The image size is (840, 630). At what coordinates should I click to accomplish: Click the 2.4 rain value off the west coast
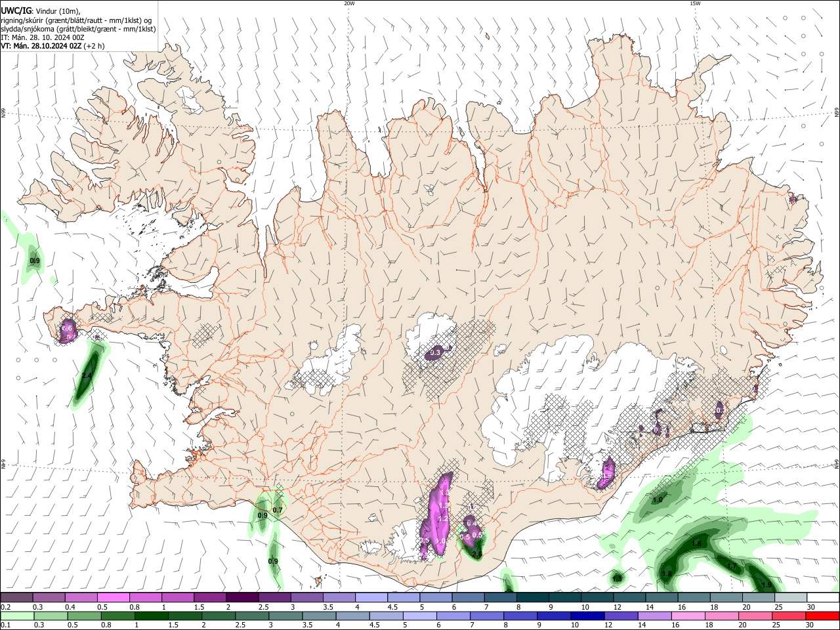pyautogui.click(x=87, y=376)
